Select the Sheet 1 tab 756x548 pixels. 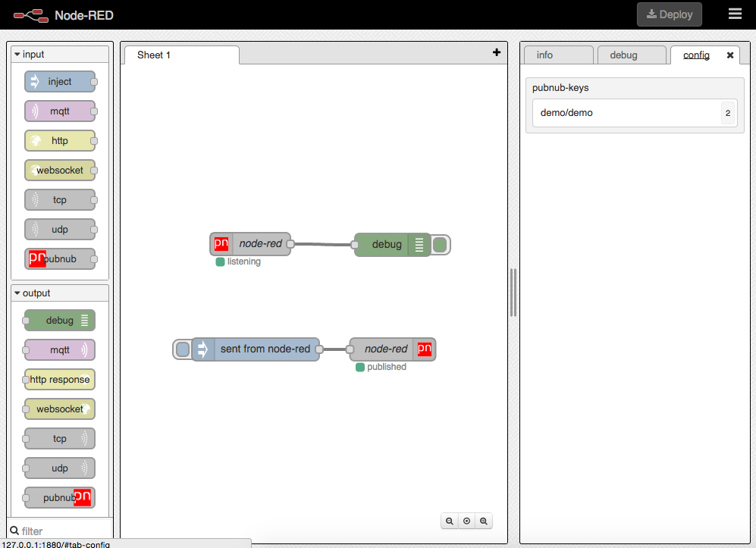click(x=180, y=55)
